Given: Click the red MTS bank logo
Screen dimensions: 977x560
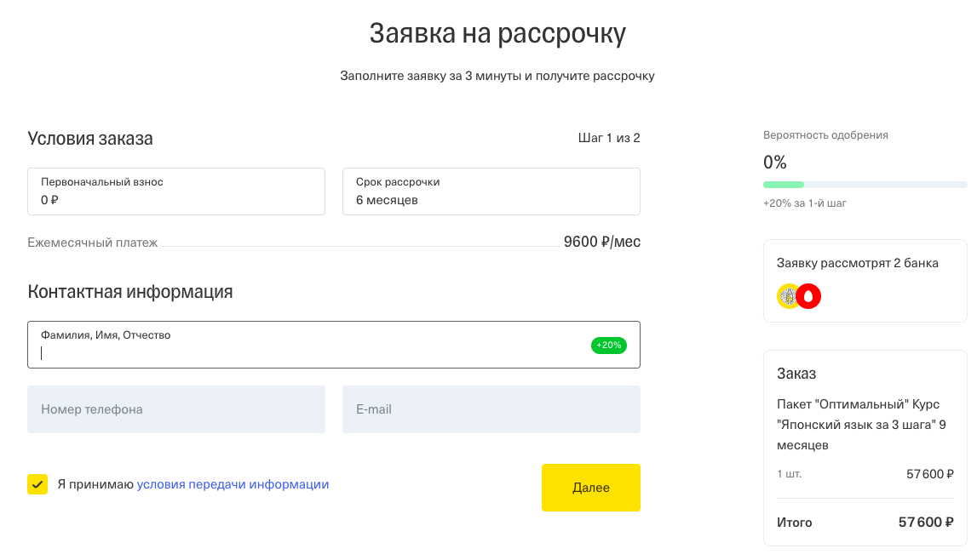Looking at the screenshot, I should 809,296.
